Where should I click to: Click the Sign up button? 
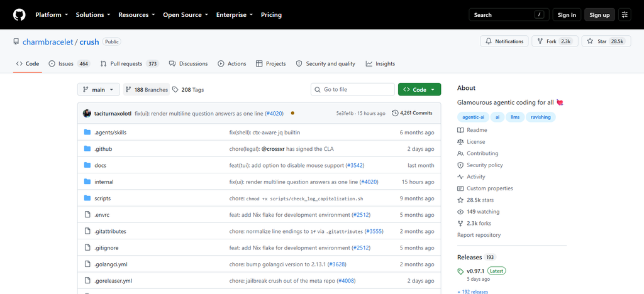point(599,14)
